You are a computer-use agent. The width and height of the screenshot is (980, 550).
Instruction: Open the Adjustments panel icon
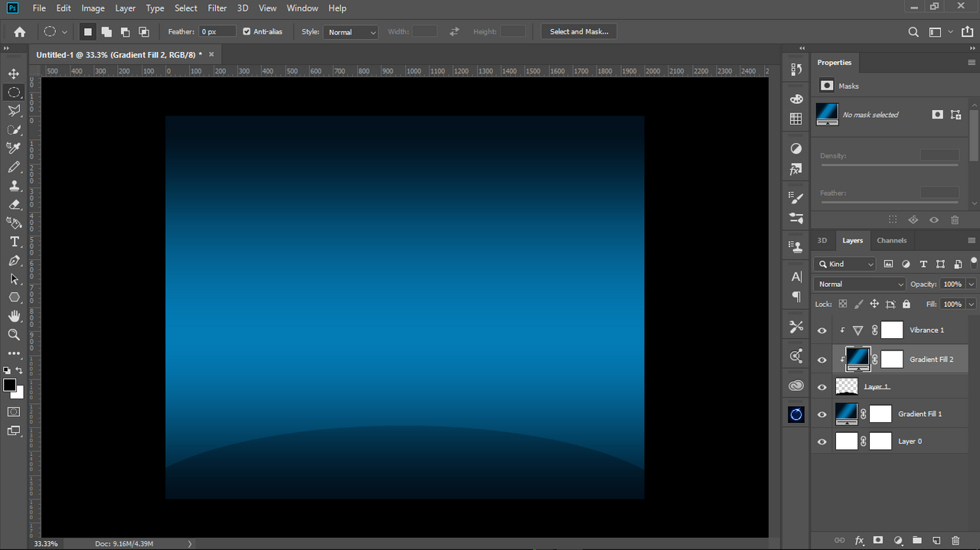(x=796, y=148)
